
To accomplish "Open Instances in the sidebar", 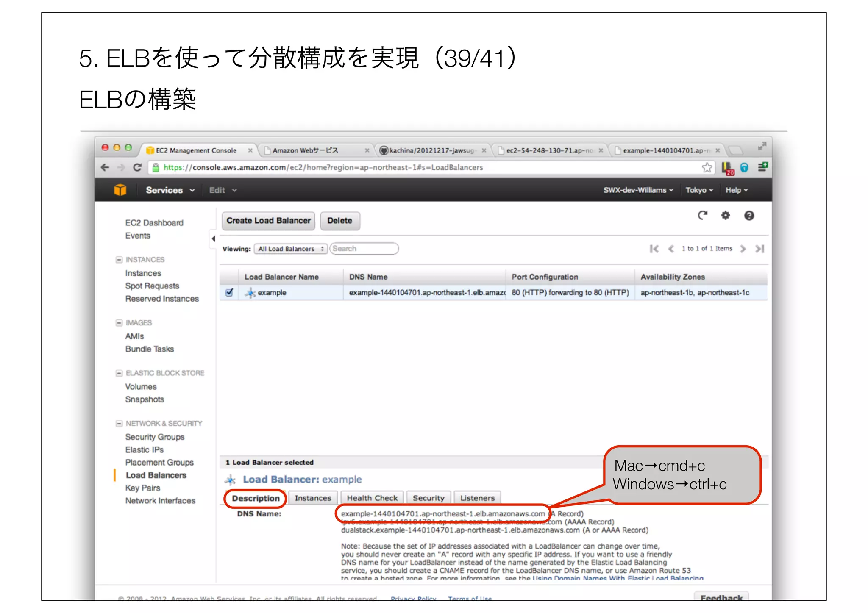I will tap(143, 273).
